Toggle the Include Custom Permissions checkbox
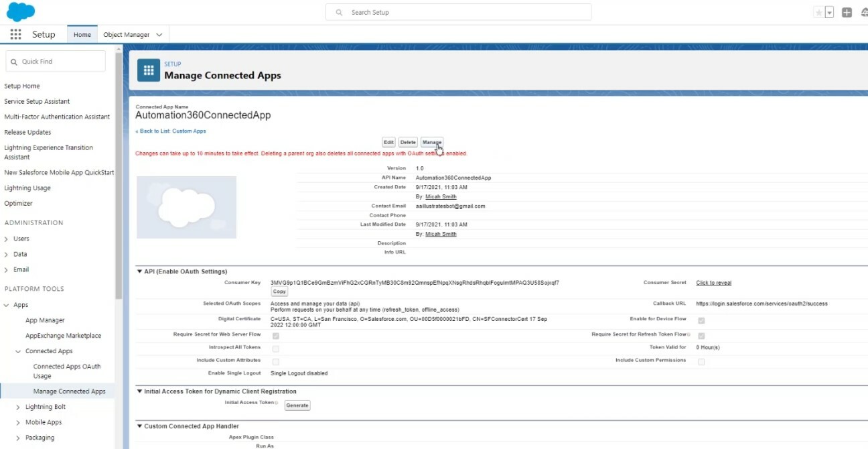This screenshot has width=868, height=449. (701, 362)
